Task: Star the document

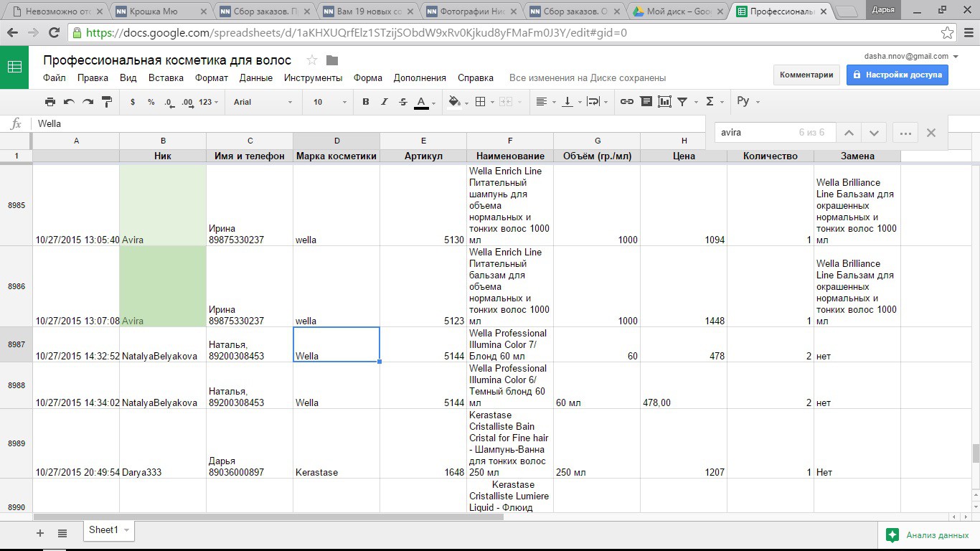Action: (x=311, y=60)
